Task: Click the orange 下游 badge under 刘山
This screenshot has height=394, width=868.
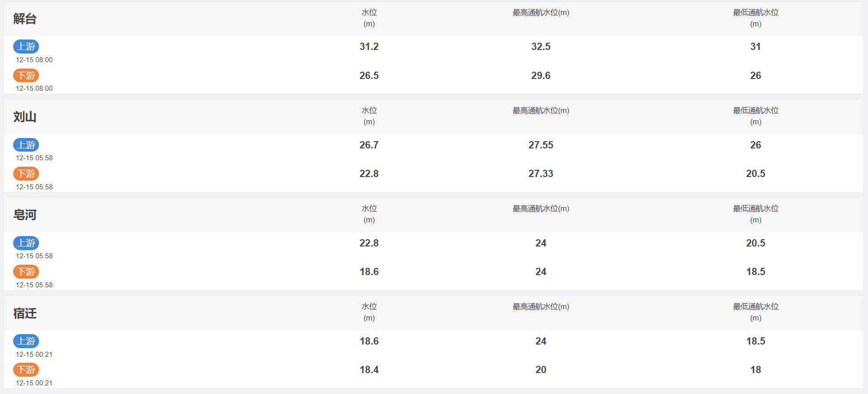Action: (26, 173)
